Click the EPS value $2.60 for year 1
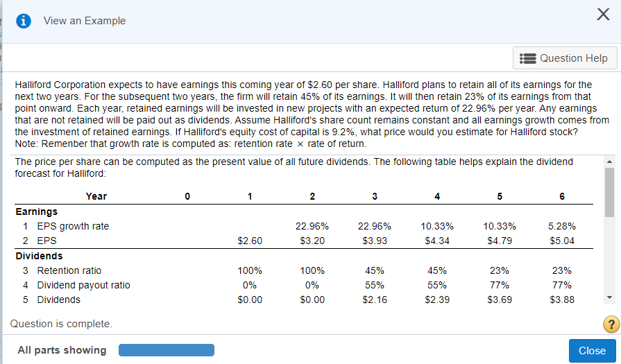This screenshot has height=364, width=621. (x=250, y=241)
